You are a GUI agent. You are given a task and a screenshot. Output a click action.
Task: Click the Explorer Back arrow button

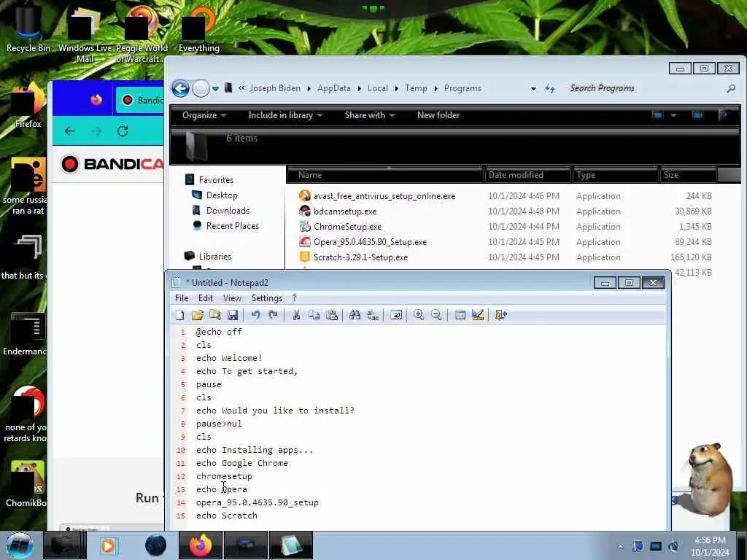pos(181,88)
